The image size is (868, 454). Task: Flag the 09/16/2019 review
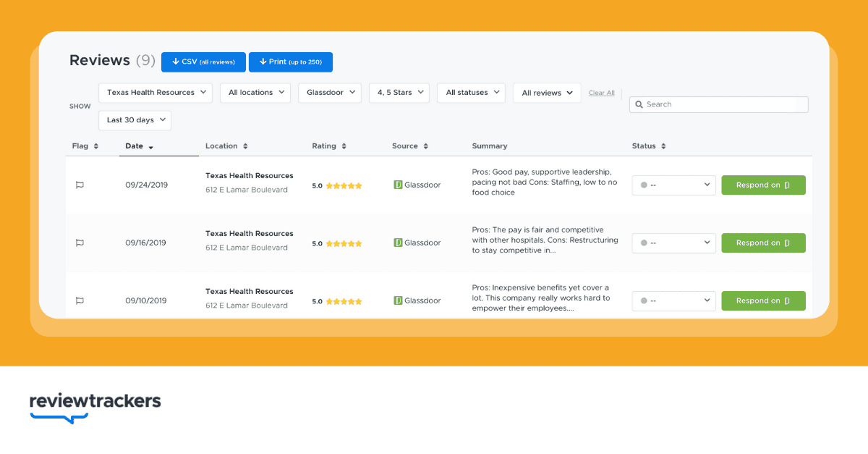tap(80, 243)
